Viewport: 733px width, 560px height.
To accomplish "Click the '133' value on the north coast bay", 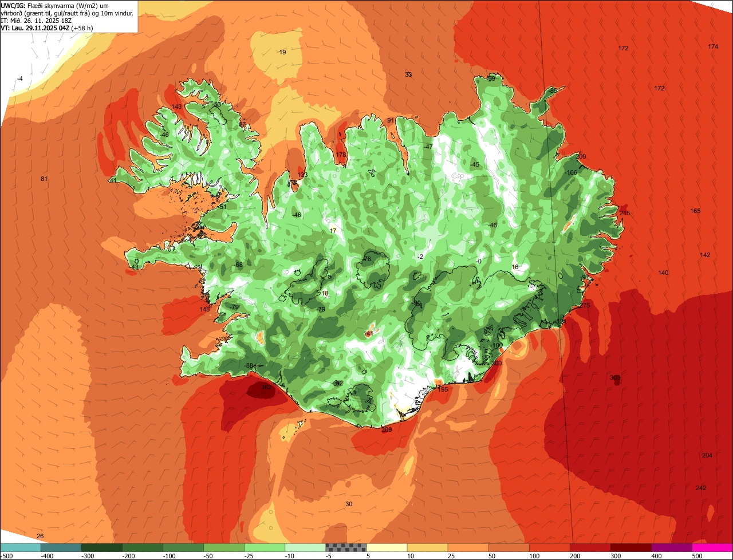I will click(302, 175).
